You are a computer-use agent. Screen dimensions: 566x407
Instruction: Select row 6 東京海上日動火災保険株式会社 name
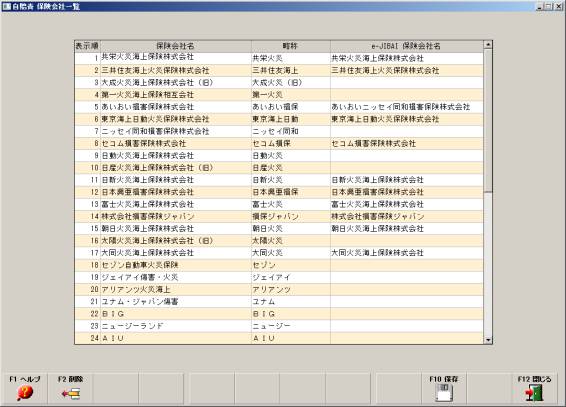(x=175, y=119)
